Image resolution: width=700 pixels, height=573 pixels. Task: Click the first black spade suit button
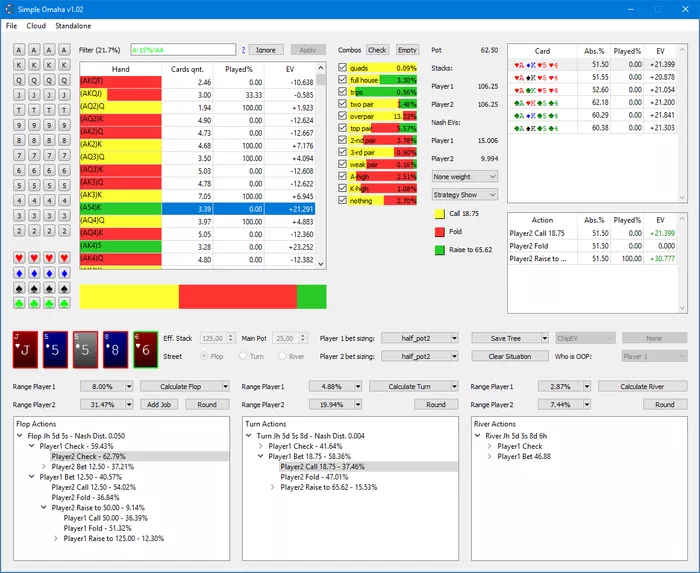click(19, 290)
